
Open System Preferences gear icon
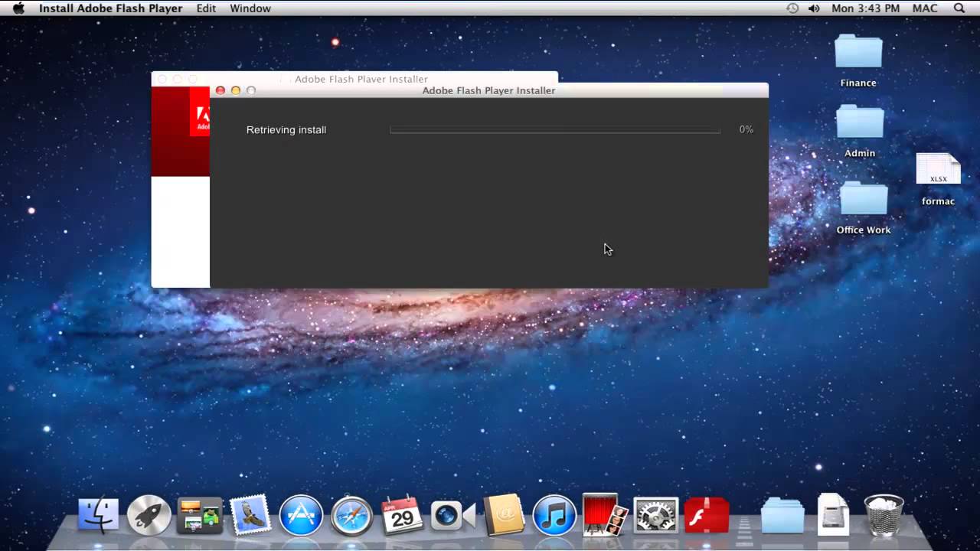(x=656, y=515)
